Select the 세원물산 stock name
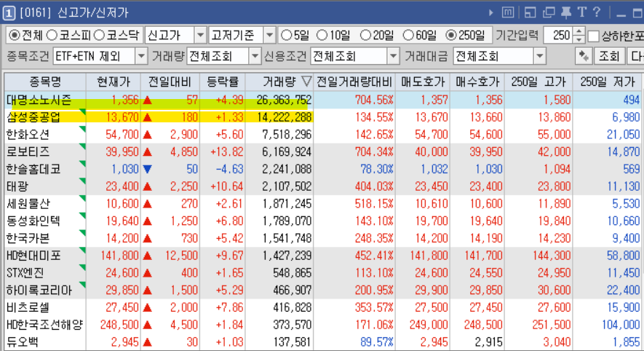Screen dimensions: 644x351 28,203
